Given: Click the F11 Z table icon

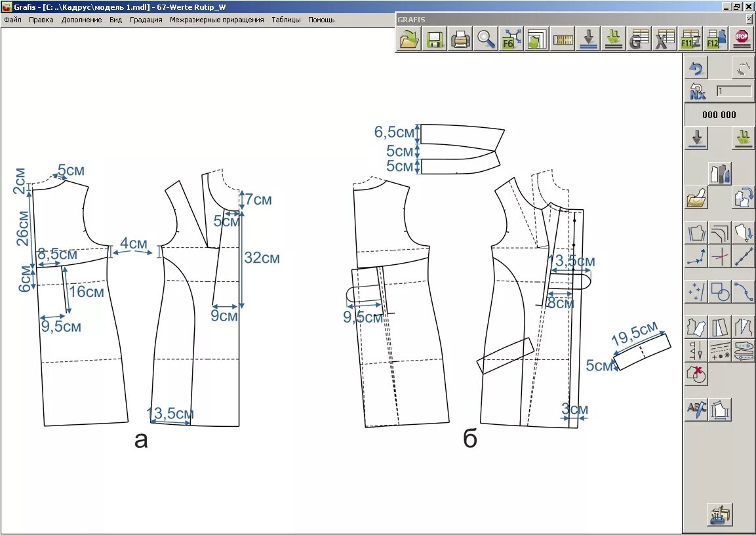Looking at the screenshot, I should 690,39.
